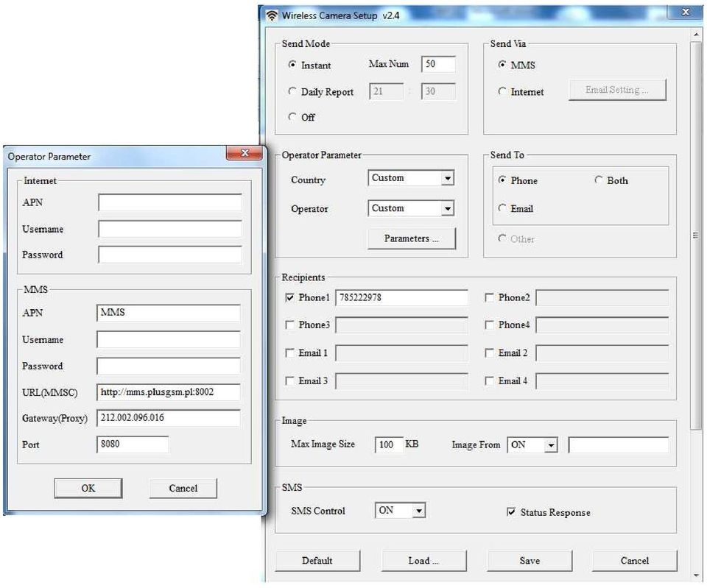The height and width of the screenshot is (588, 707).
Task: Tick the Email 2 recipient checkbox
Action: (x=489, y=353)
